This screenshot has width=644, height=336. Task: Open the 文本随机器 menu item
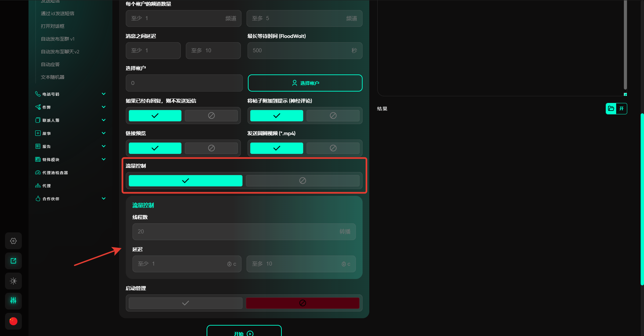click(53, 77)
